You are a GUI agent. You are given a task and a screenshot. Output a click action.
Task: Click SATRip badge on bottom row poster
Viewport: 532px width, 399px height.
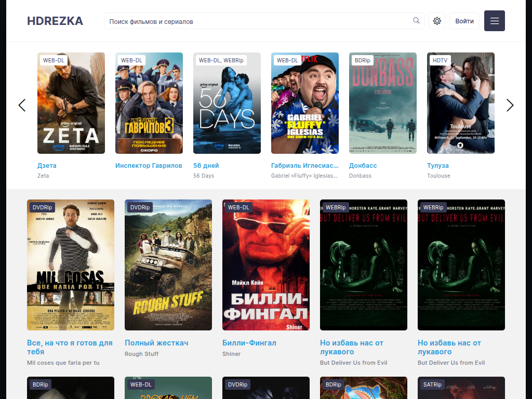tap(432, 384)
